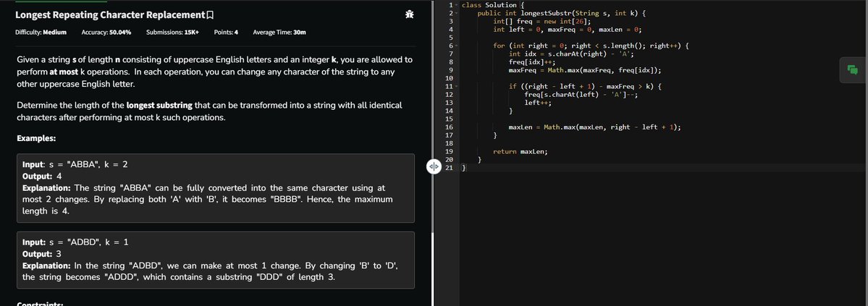868x306 pixels.
Task: Place cursor on line 4 variable declarations
Action: click(568, 30)
